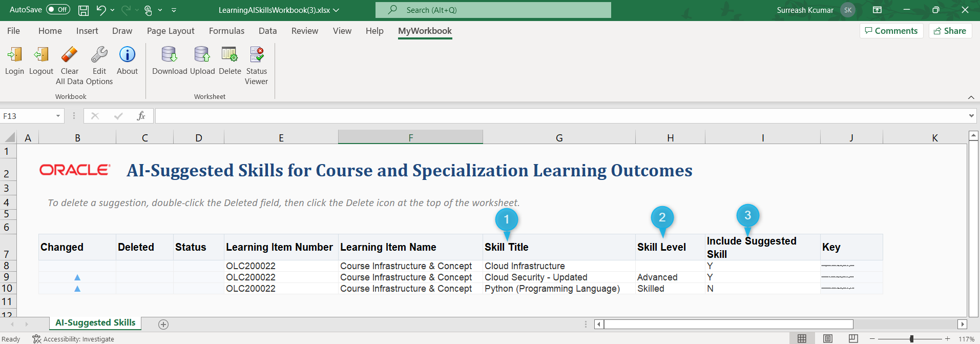Add a new sheet with plus icon

pos(163,324)
